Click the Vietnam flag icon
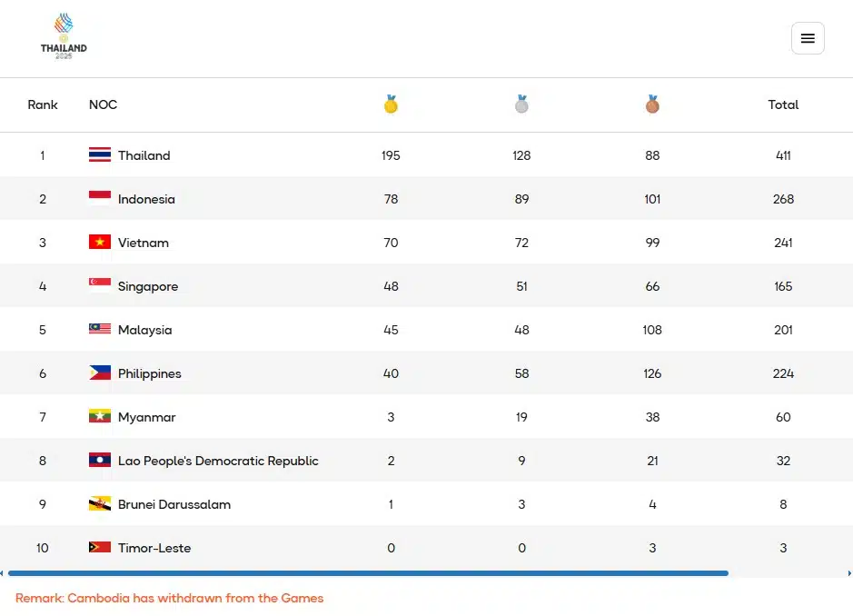This screenshot has width=853, height=616. (x=100, y=243)
